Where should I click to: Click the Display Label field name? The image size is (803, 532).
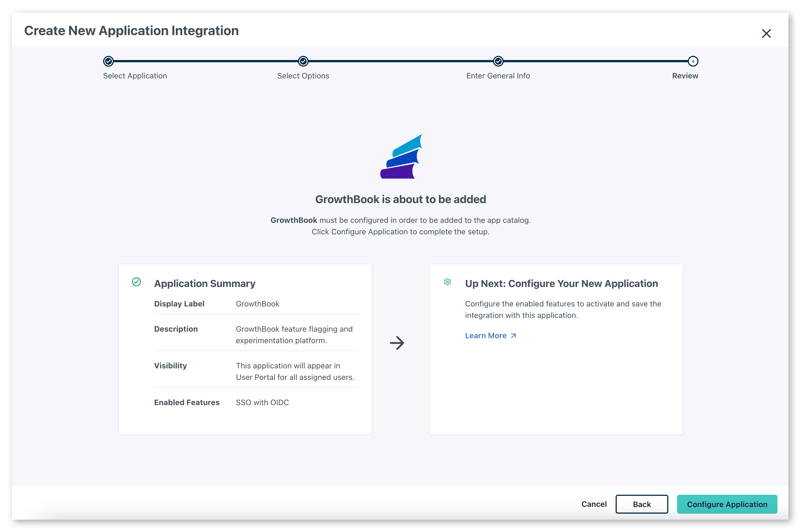(x=179, y=304)
